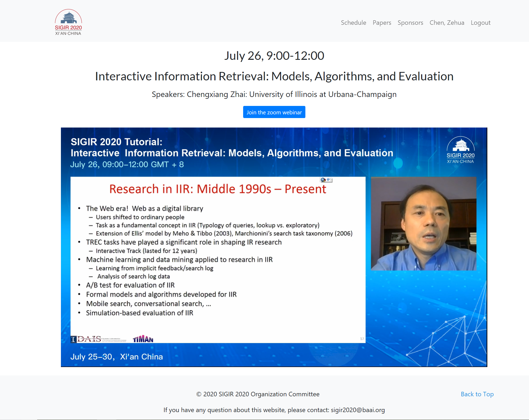This screenshot has height=420, width=529.
Task: Jump back to top of page
Action: coord(477,394)
